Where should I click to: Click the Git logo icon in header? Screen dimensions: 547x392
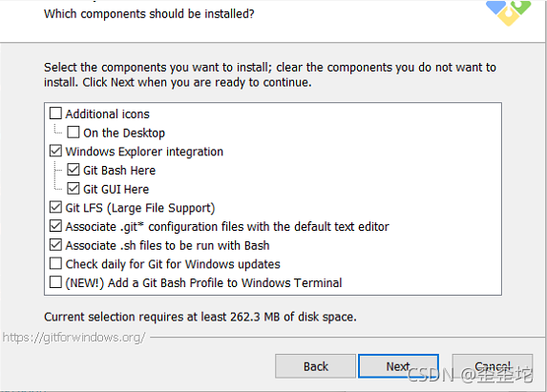pos(508,12)
